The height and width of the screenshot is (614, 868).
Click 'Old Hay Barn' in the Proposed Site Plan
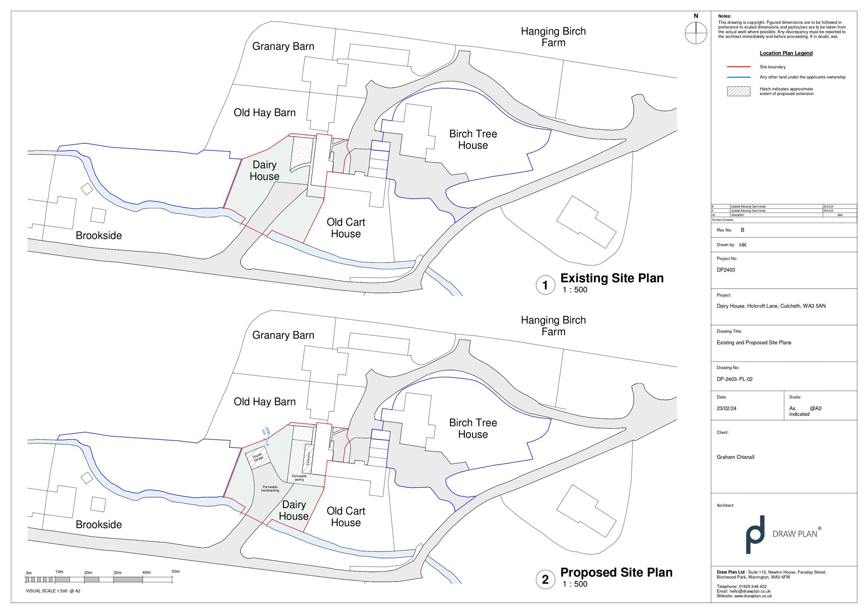[265, 402]
